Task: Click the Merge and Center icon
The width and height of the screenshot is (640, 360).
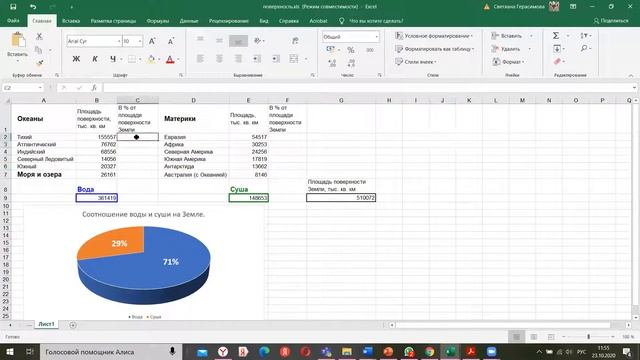Action: [x=294, y=59]
